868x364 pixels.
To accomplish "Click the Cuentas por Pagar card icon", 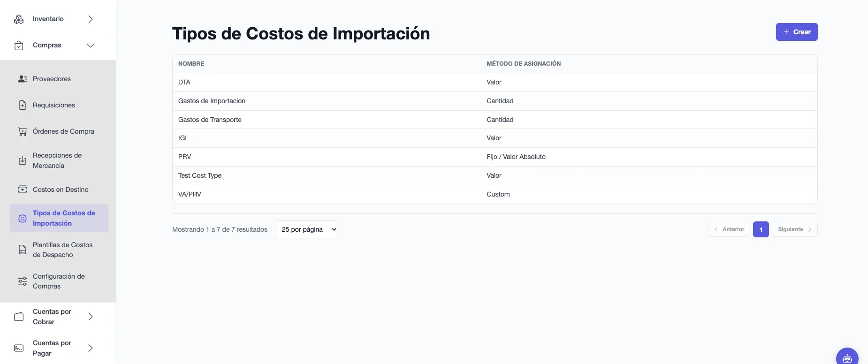I will pyautogui.click(x=19, y=348).
